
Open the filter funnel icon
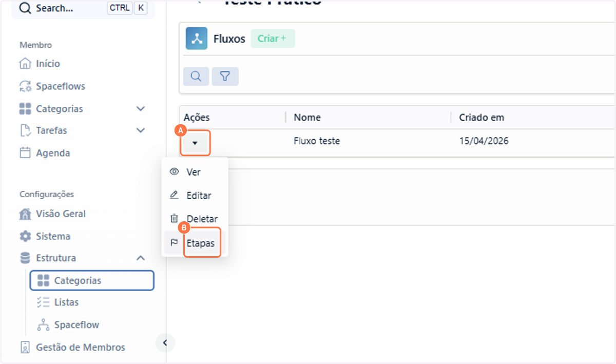click(225, 76)
